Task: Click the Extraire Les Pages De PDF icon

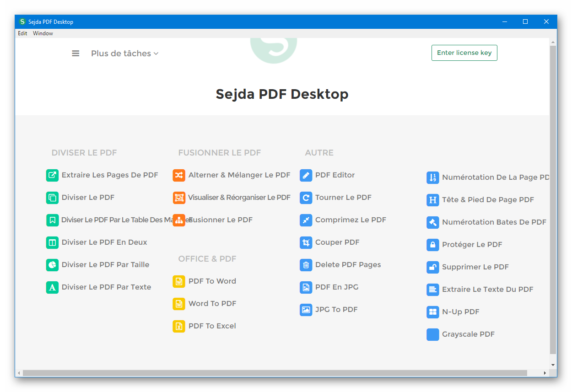Action: pos(53,175)
